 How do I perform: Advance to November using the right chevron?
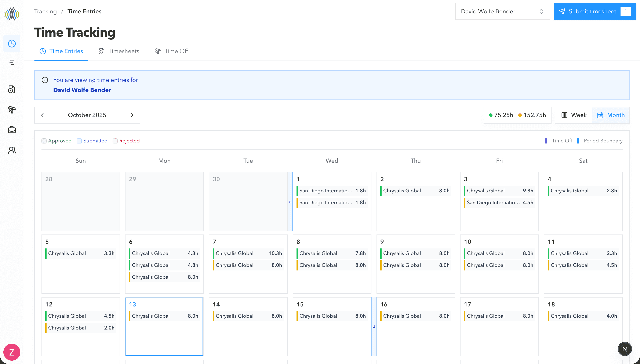(132, 115)
